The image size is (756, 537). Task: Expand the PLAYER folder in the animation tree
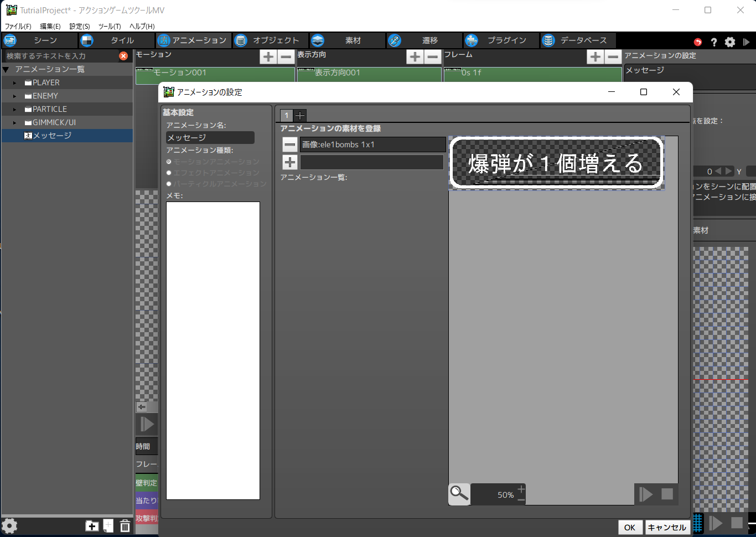click(14, 82)
